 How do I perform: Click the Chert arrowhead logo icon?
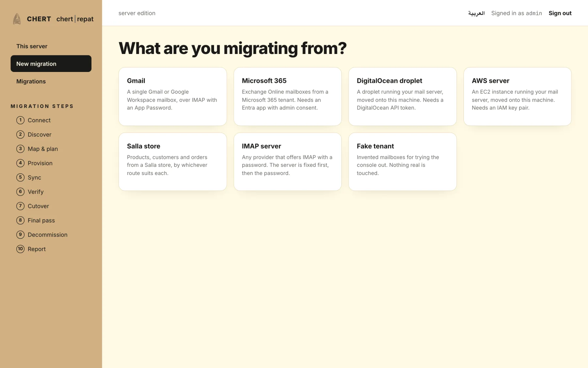click(x=17, y=19)
